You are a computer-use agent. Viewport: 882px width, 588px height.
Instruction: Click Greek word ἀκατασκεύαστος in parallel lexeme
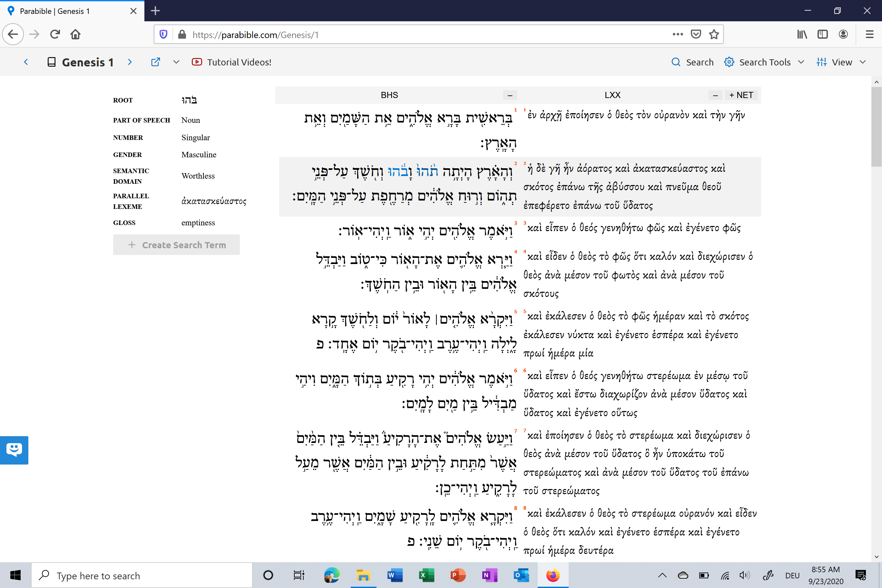(214, 201)
